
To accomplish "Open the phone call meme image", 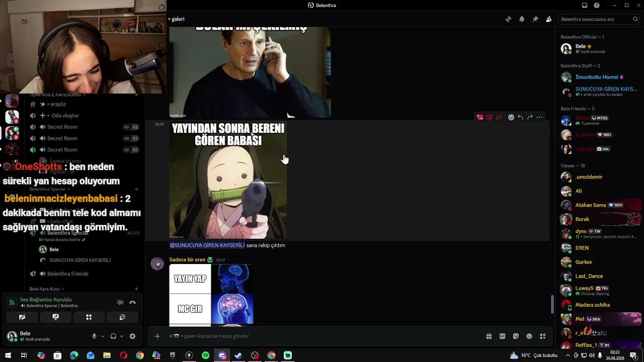I will [250, 72].
